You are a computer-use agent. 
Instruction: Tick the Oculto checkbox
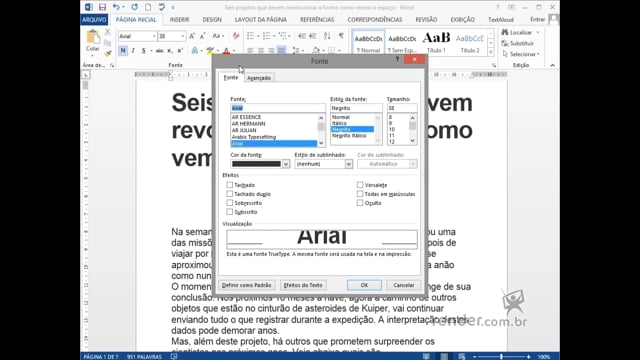point(360,203)
